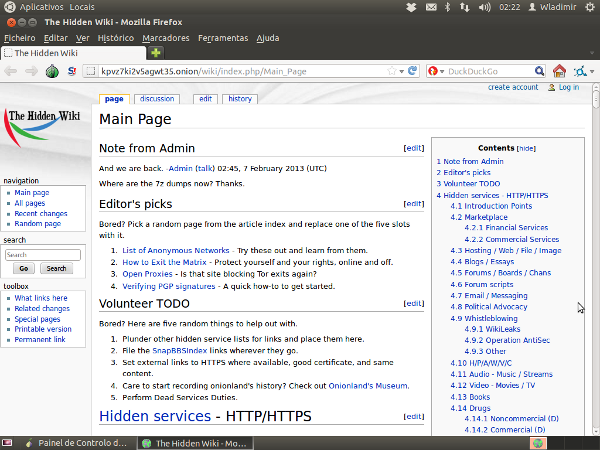Image resolution: width=600 pixels, height=450 pixels.
Task: Open the Special pages toolbox link
Action: coord(37,319)
